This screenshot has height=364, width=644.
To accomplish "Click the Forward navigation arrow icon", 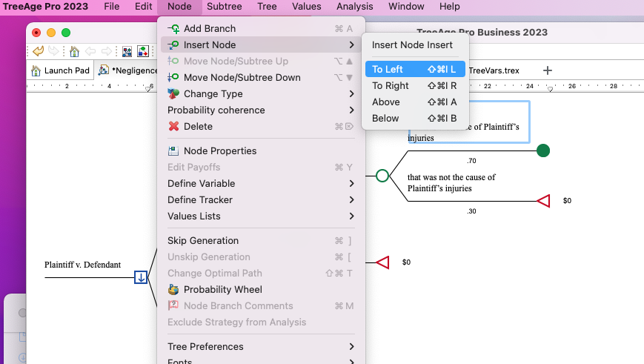I will pos(107,51).
